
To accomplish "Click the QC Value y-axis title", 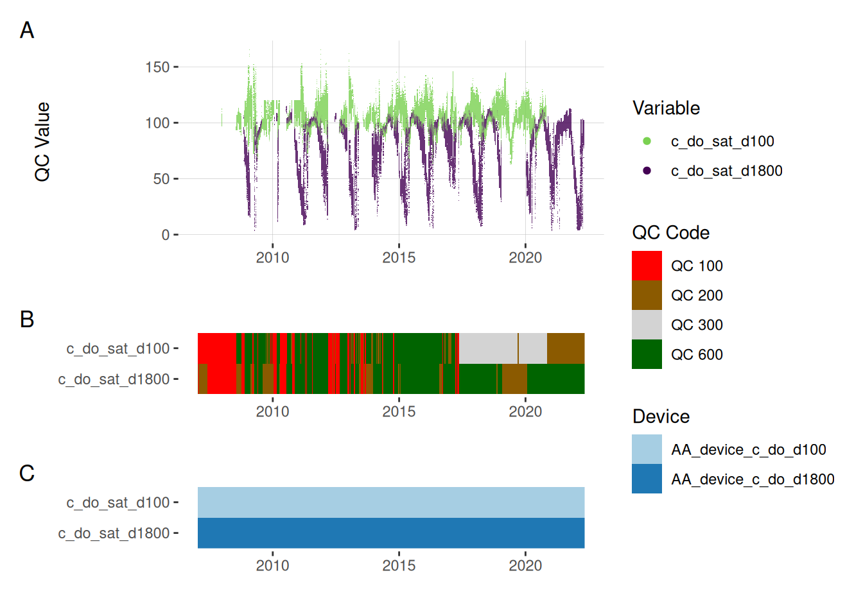I will pos(42,142).
